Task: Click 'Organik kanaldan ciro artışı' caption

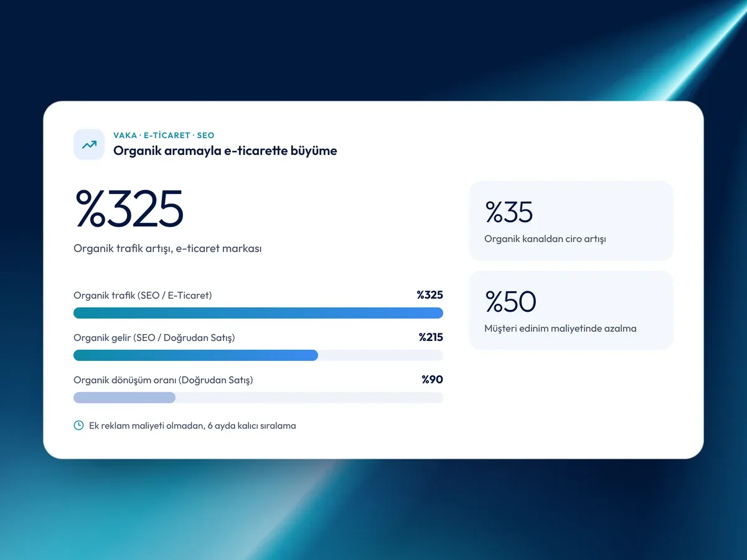Action: coord(545,239)
